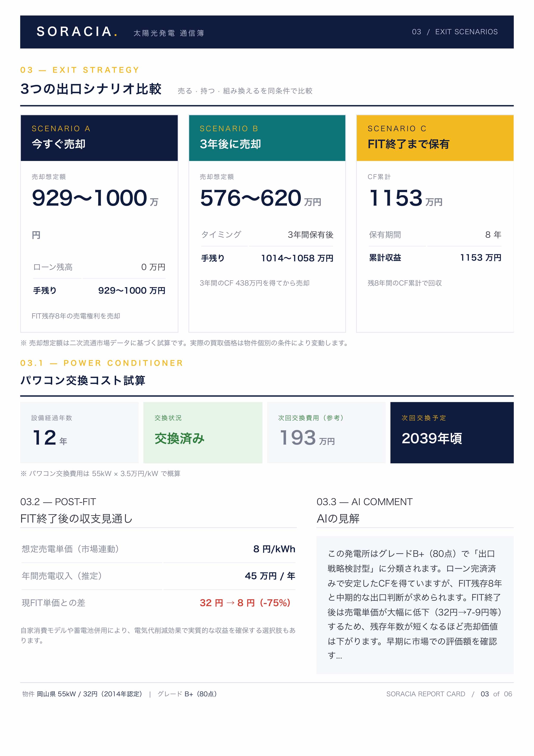Screen dimensions: 534x756
Task: Select 手残り 929〜1000 万円 value in Scenario A
Action: pos(132,291)
